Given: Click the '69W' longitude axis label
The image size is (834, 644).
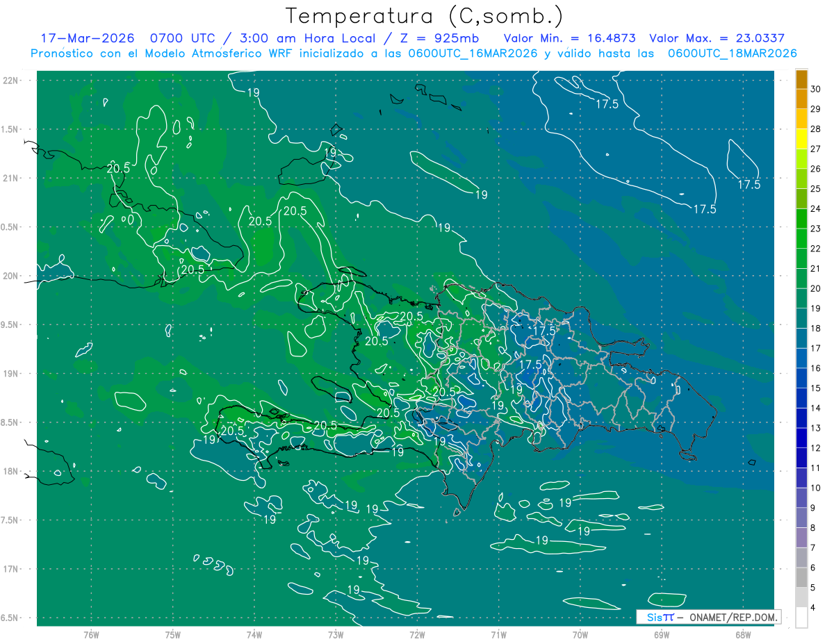Looking at the screenshot, I should click(x=662, y=634).
